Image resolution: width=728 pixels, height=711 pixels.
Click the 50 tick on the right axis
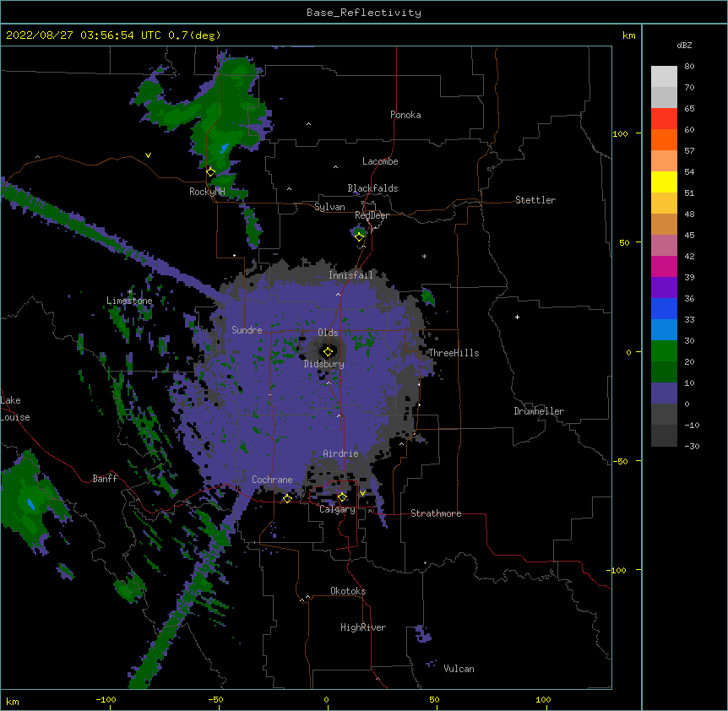pos(624,242)
